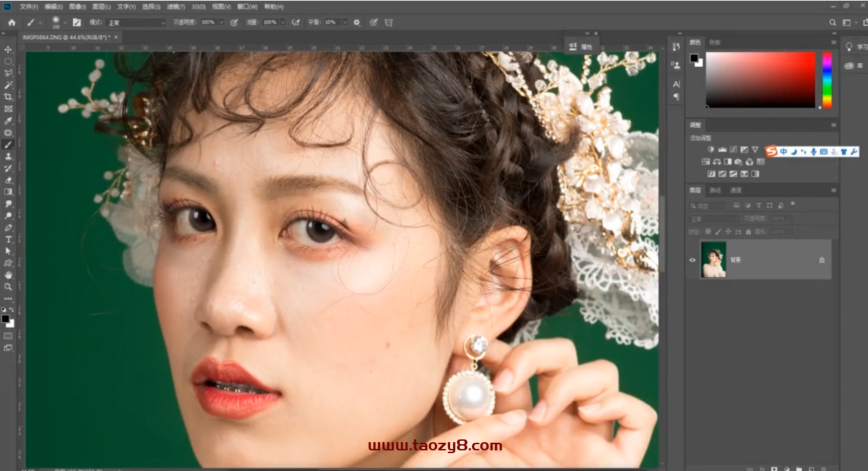Select the Horizontal Type tool
868x471 pixels.
point(8,239)
